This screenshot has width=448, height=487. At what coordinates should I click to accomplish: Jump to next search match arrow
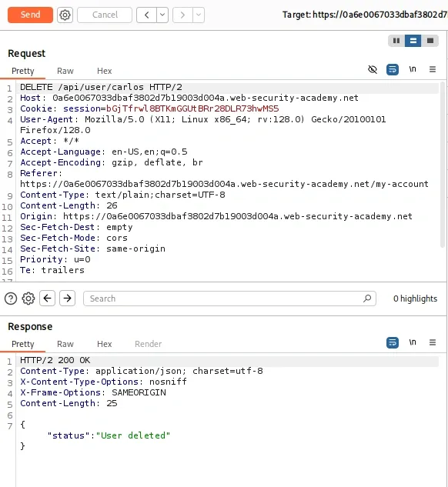click(x=68, y=299)
